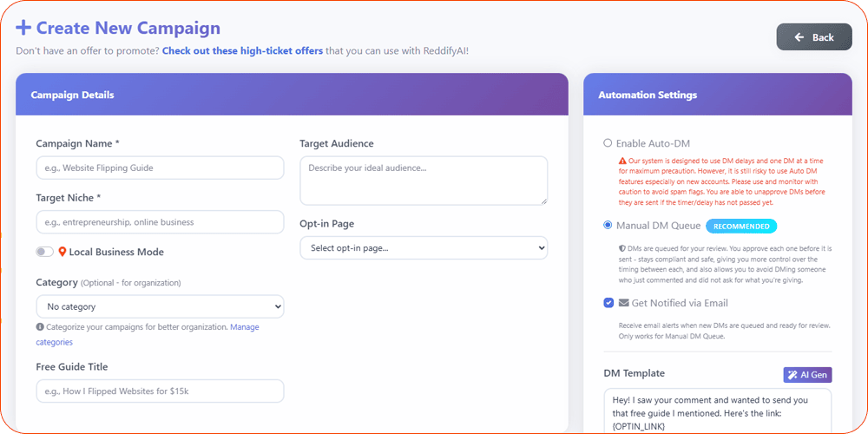Select the Enable Auto-DM radio button
868x434 pixels.
[608, 143]
